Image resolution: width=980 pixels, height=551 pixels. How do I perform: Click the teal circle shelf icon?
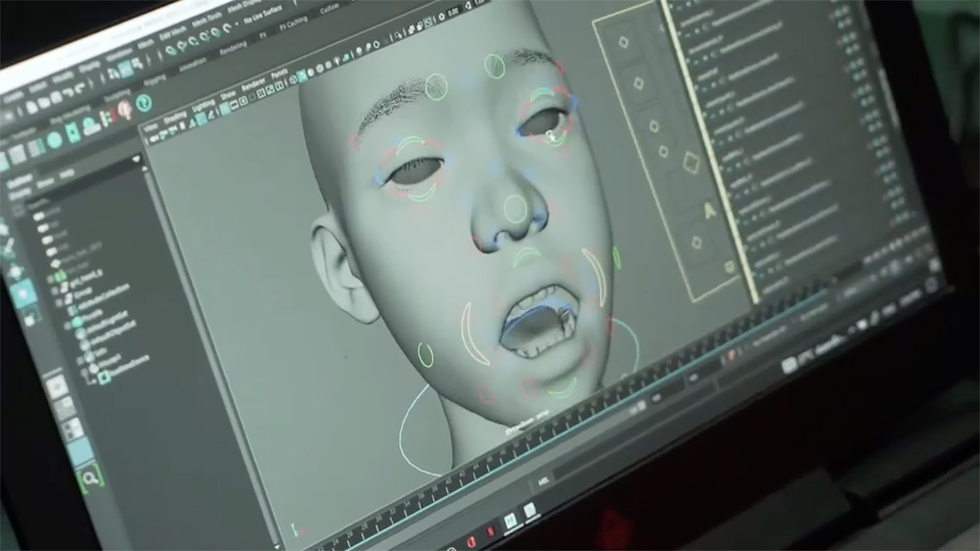coord(54,139)
